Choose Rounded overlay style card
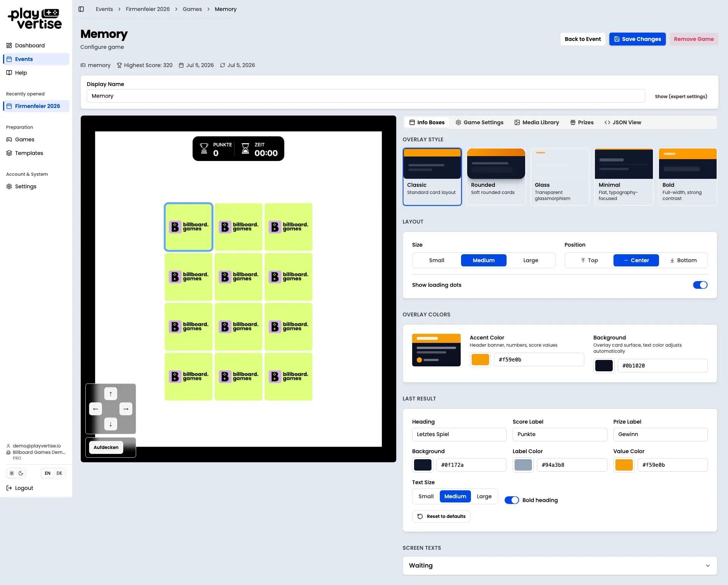This screenshot has height=585, width=728. click(x=496, y=177)
